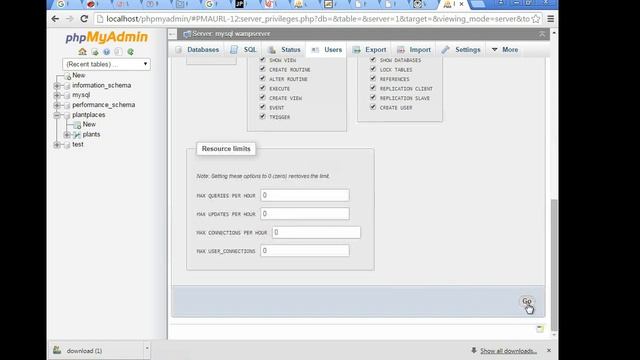Switch to the Databases tab
Viewport: 640px width, 360px height.
(x=197, y=49)
